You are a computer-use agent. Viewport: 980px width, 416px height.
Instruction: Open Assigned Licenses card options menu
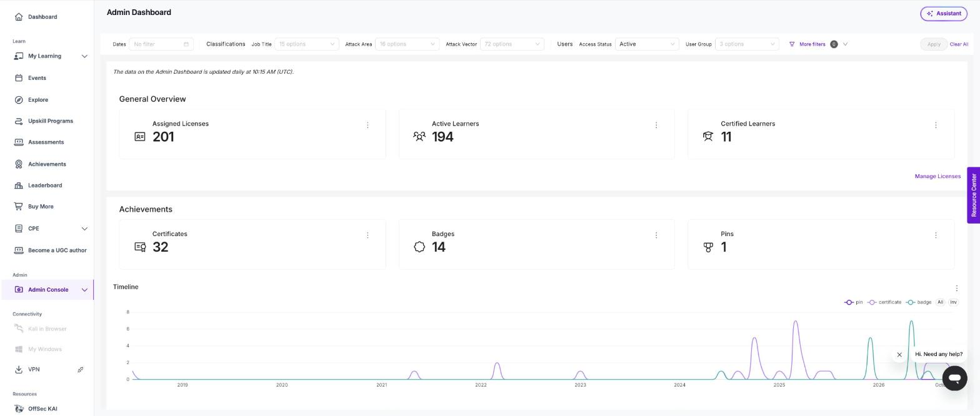(367, 126)
